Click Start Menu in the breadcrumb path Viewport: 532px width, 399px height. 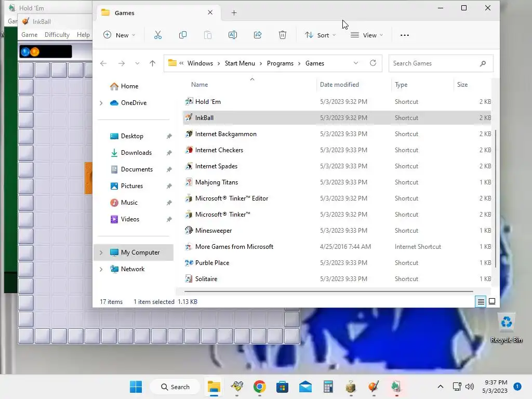click(x=240, y=63)
